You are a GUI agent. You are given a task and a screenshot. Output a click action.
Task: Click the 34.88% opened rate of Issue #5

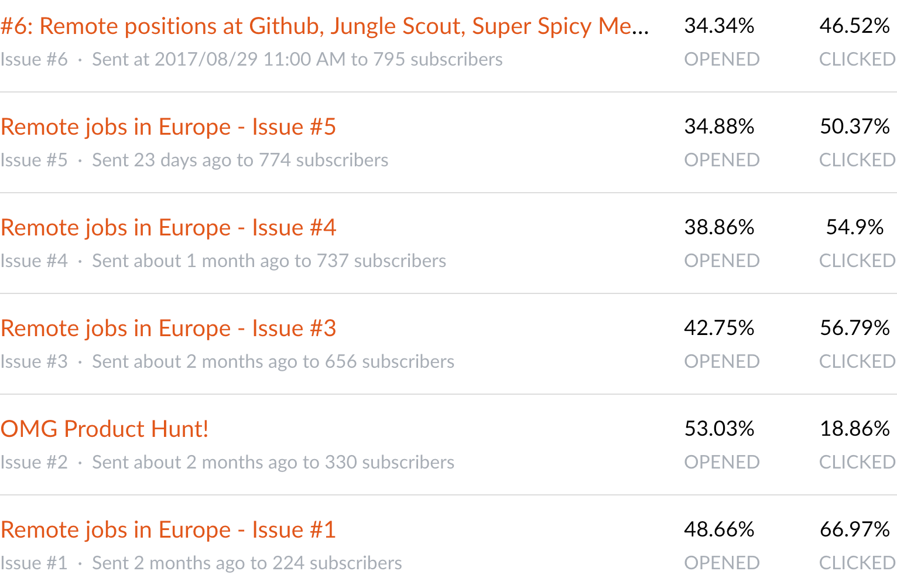720,127
